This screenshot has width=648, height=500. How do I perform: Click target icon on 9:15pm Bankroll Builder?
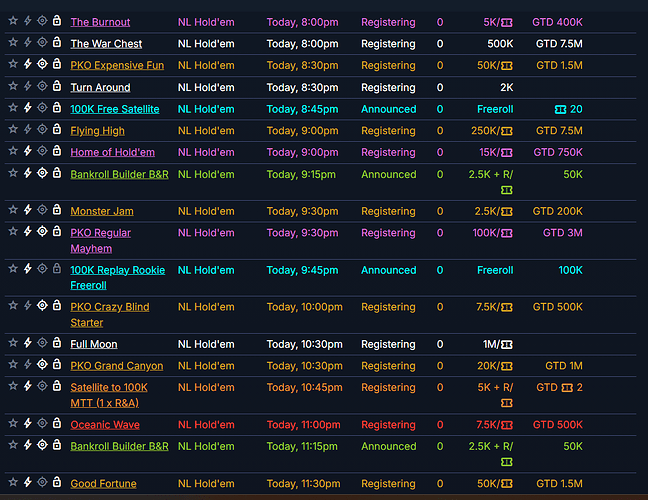[x=42, y=173]
